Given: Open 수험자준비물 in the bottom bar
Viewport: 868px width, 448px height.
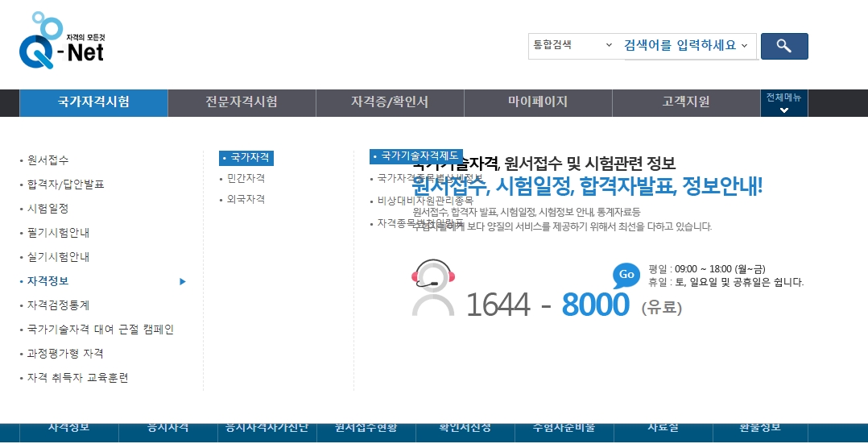Looking at the screenshot, I should click(x=564, y=428).
